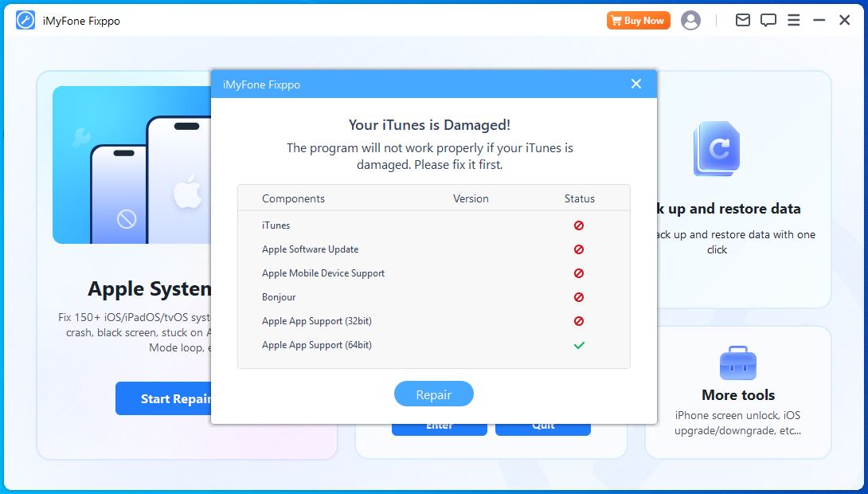Click damaged status icon for Apple App Support (32bit)
The height and width of the screenshot is (494, 868).
579,320
